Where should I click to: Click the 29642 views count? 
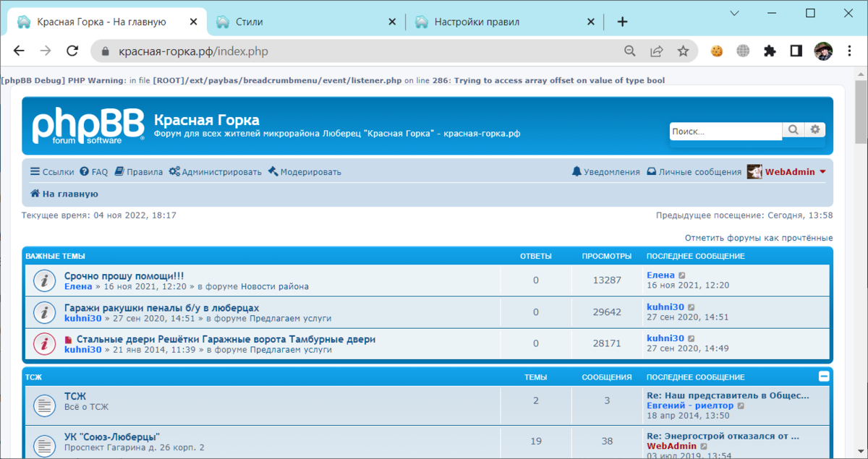(x=607, y=312)
